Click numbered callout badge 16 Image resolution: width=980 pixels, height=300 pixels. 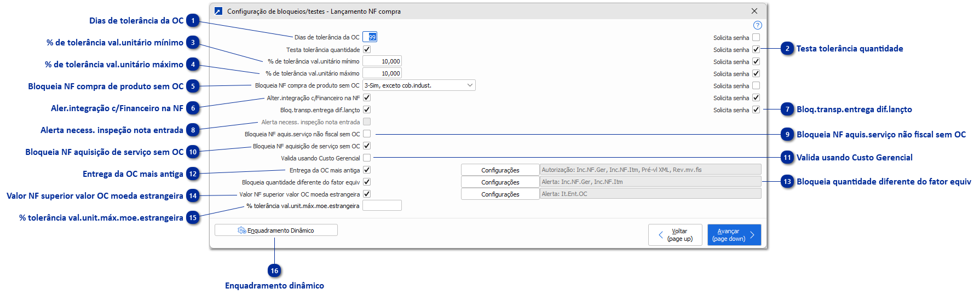click(274, 271)
